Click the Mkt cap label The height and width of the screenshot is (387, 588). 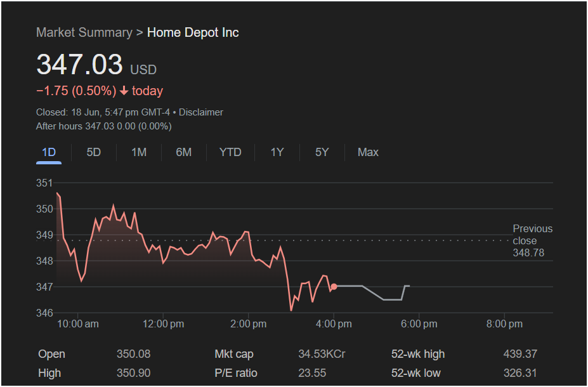[x=234, y=354]
